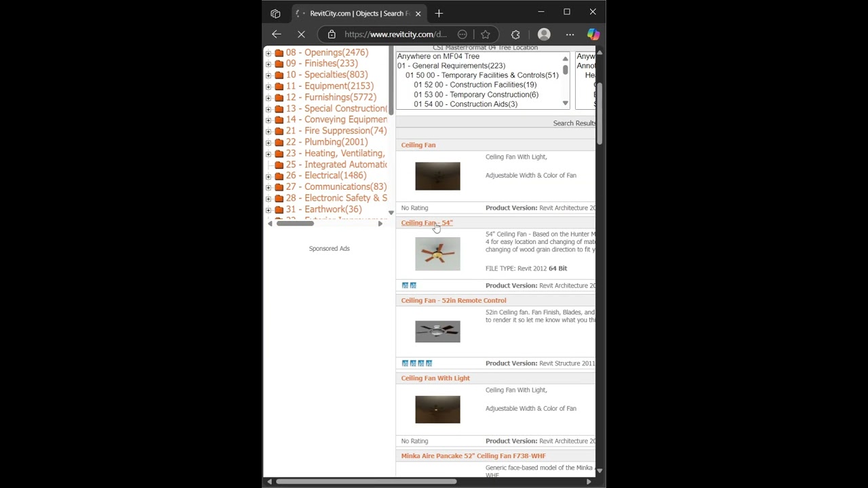Click the page horizontal scrollbar thumb
Image resolution: width=868 pixels, height=488 pixels.
click(366, 482)
